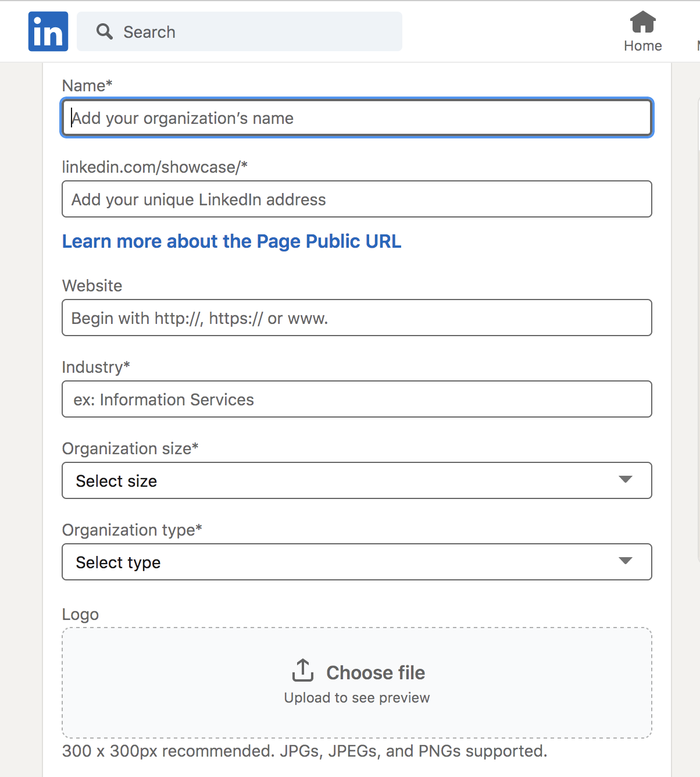Click the LinkedIn logo icon
700x777 pixels.
tap(48, 31)
